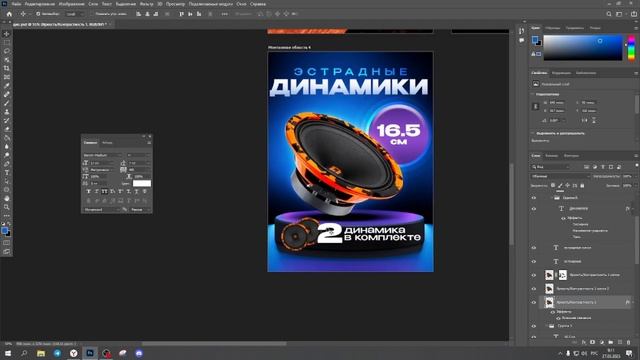Open the collapsed History panel icon
Screen dimensions: 640x360
tap(521, 31)
